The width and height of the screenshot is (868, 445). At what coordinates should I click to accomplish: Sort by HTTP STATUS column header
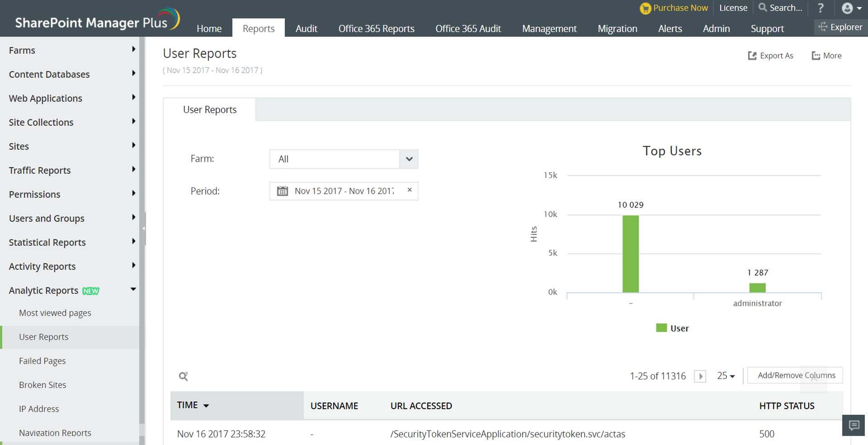click(x=787, y=406)
